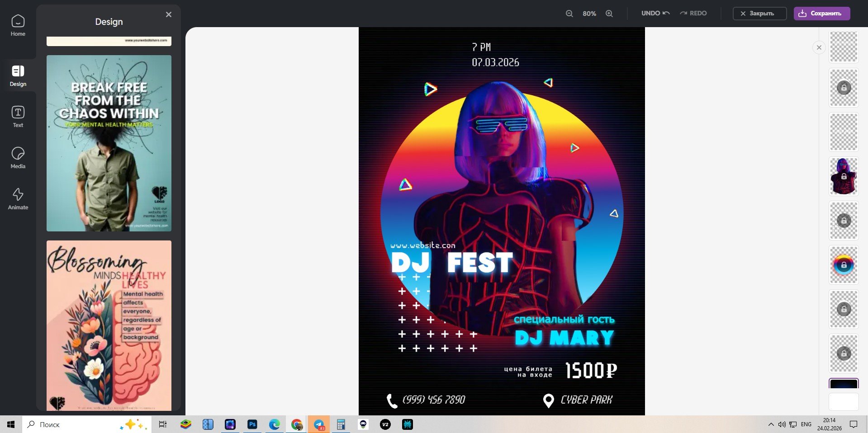Open the Windows notification center

[854, 424]
